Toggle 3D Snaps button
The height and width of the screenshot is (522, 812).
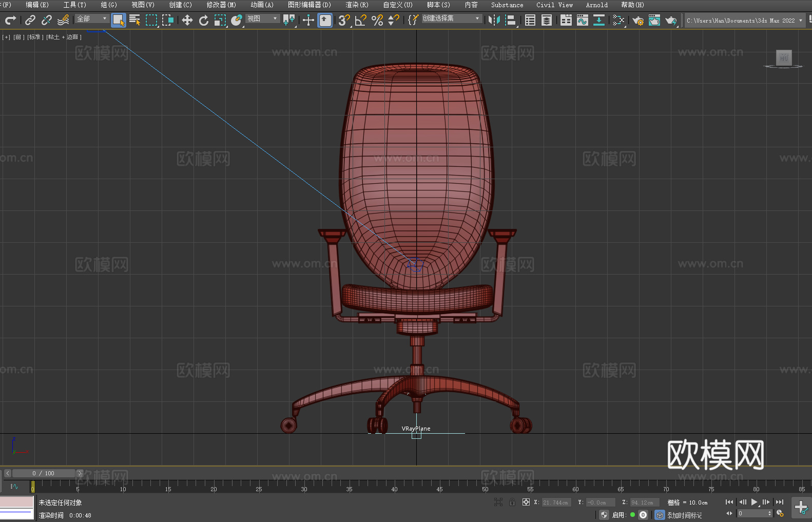coord(344,20)
